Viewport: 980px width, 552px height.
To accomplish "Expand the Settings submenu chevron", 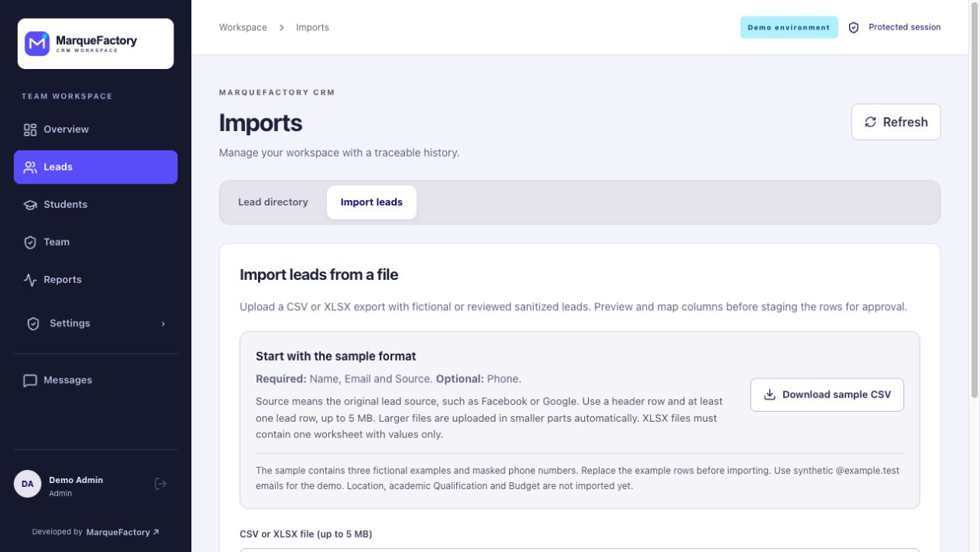I will [163, 324].
